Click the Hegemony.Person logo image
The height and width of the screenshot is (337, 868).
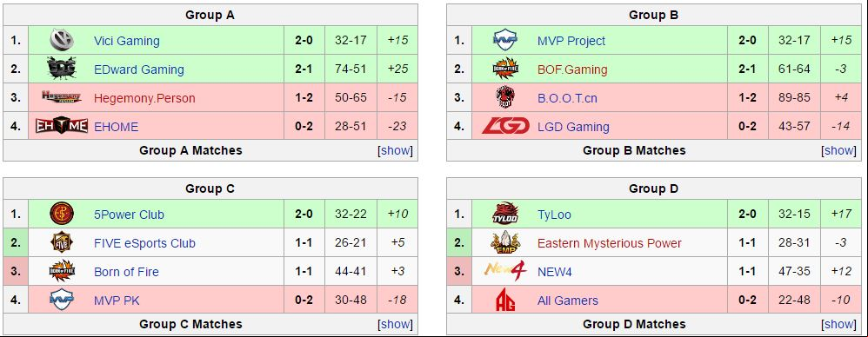tap(62, 98)
